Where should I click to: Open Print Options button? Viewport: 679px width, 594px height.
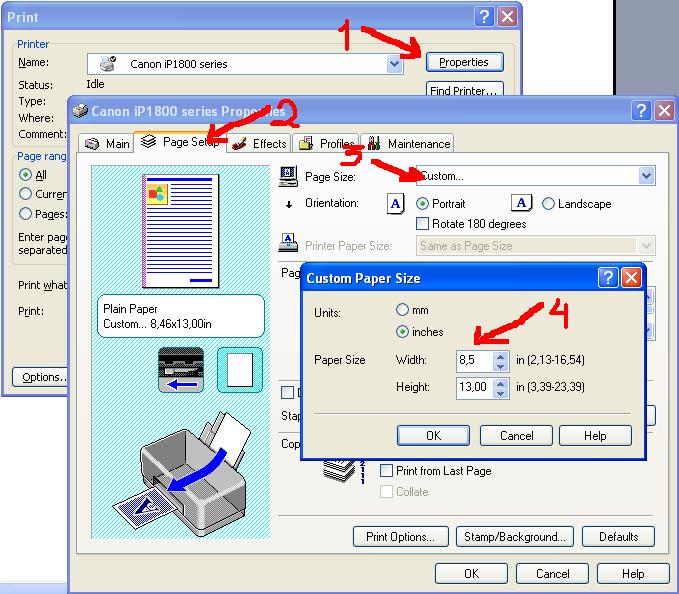(401, 537)
